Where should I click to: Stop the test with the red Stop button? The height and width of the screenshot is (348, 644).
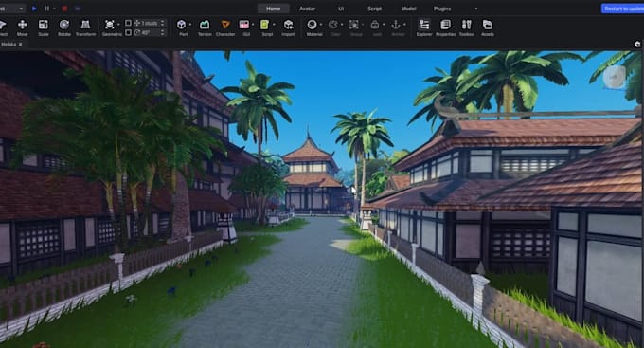click(x=64, y=9)
